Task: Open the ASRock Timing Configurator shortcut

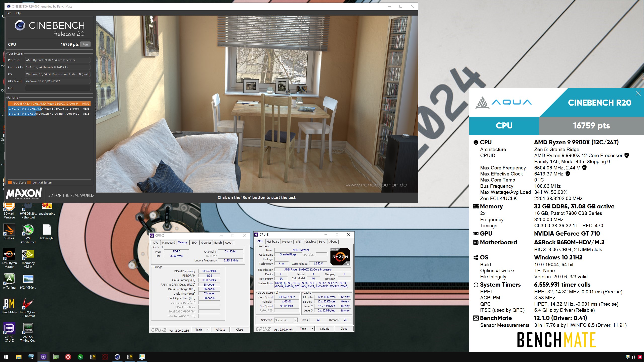Action: [28, 332]
